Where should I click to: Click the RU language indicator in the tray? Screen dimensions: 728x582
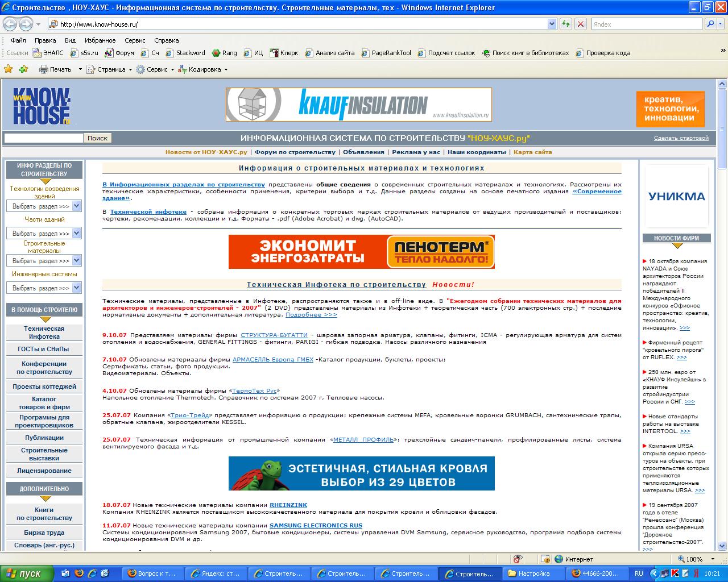click(639, 573)
